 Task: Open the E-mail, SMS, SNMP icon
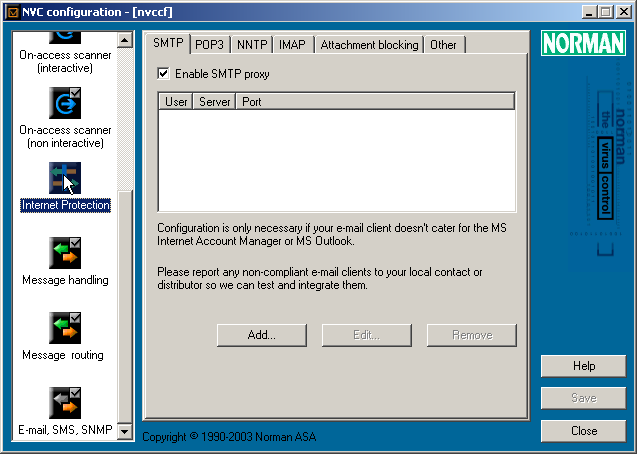click(65, 403)
